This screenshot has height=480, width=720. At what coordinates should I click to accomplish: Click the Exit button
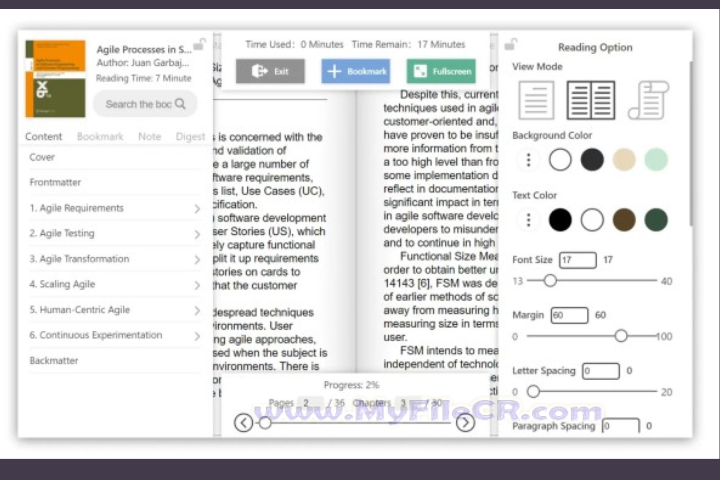coord(270,71)
